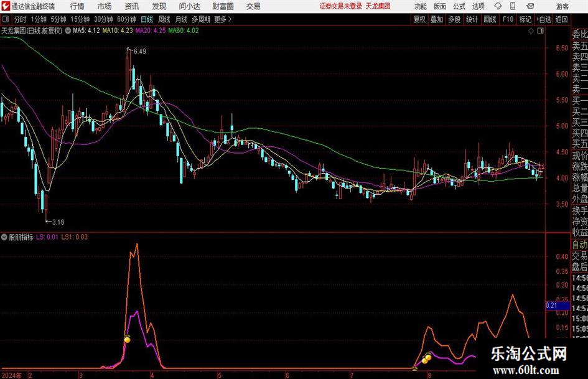This screenshot has height=379, width=588.
Task: Click the 统计 statistics toolbar button
Action: pyautogui.click(x=472, y=19)
